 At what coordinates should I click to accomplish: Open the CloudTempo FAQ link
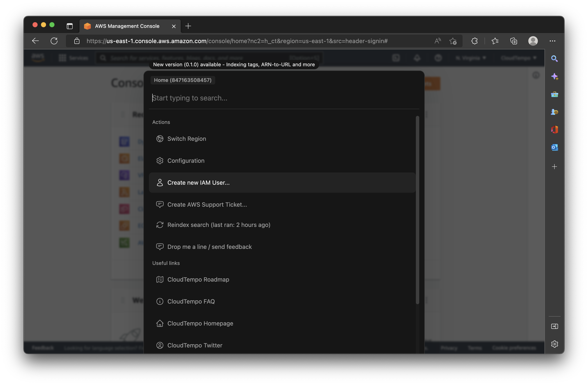[x=282, y=301]
